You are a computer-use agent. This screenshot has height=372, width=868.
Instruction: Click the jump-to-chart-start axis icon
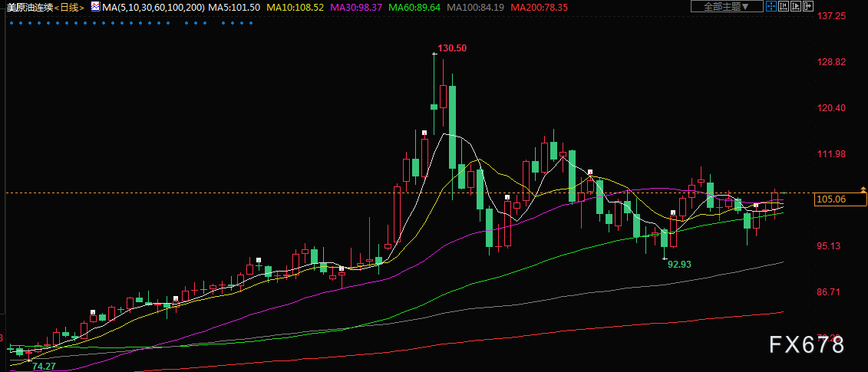click(784, 6)
